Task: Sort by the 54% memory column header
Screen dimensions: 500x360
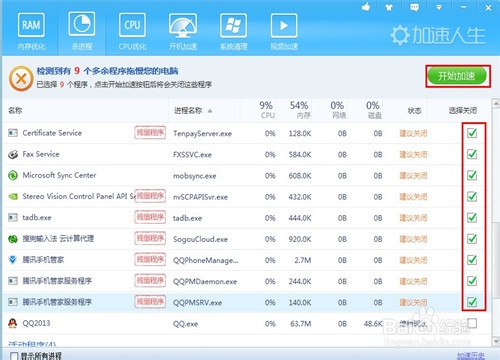Action: 299,110
